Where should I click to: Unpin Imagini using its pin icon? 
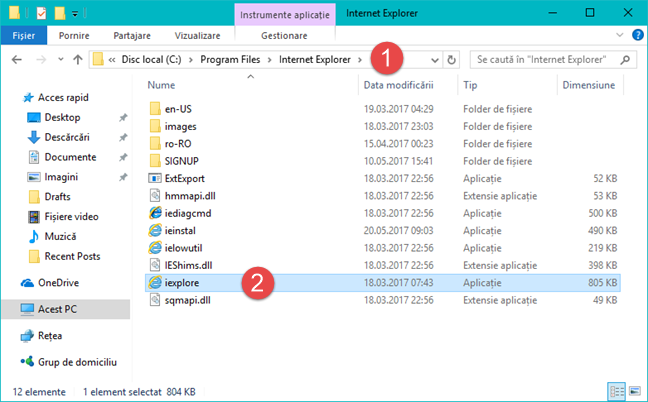point(123,177)
